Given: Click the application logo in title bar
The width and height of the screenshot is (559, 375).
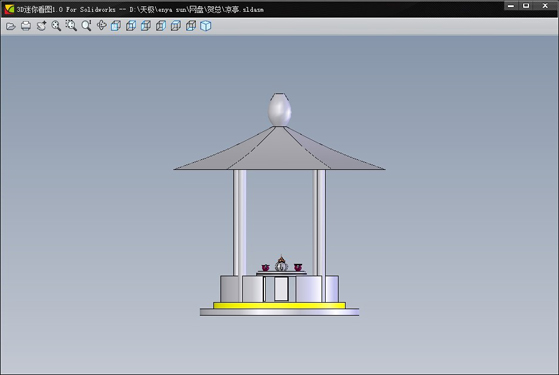Looking at the screenshot, I should tap(9, 9).
